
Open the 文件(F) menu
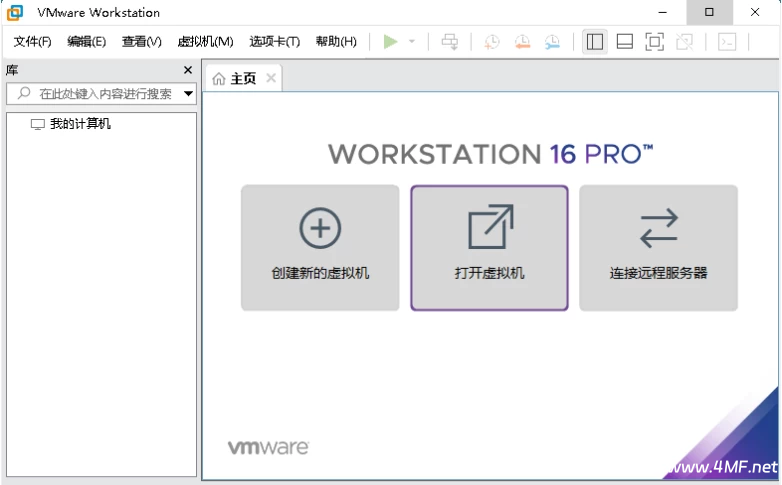pyautogui.click(x=32, y=41)
